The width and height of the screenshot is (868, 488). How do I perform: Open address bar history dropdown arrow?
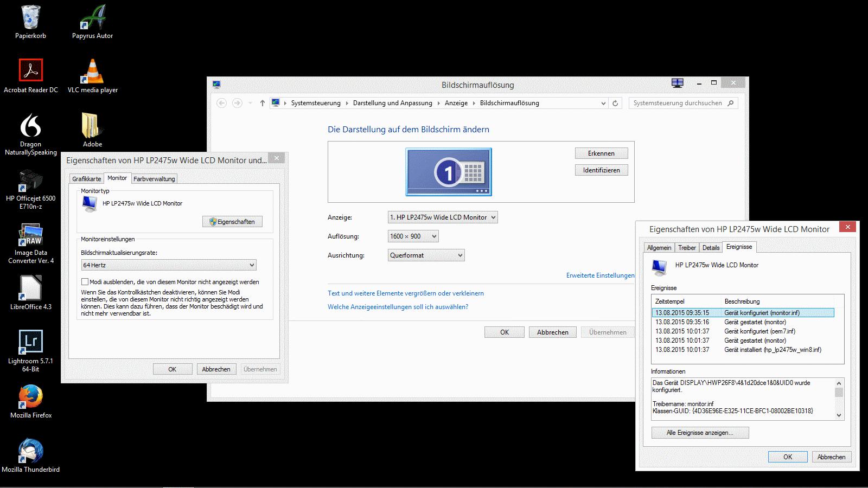coord(603,103)
